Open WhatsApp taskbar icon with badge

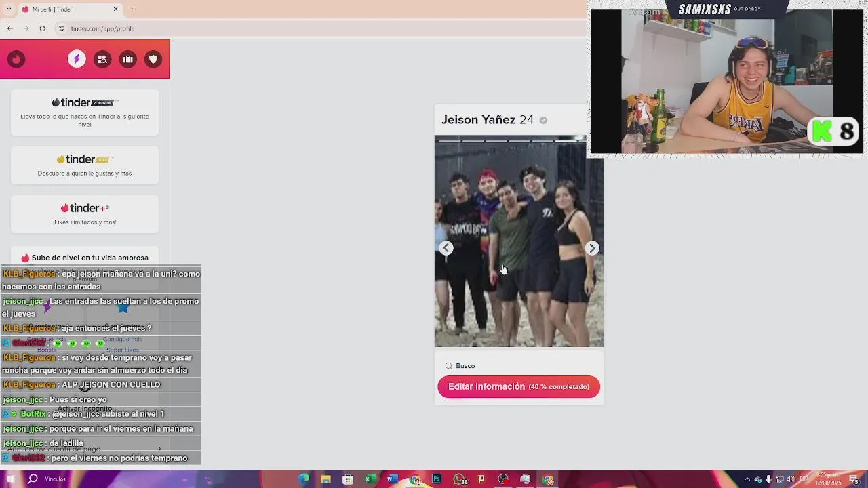click(x=460, y=479)
